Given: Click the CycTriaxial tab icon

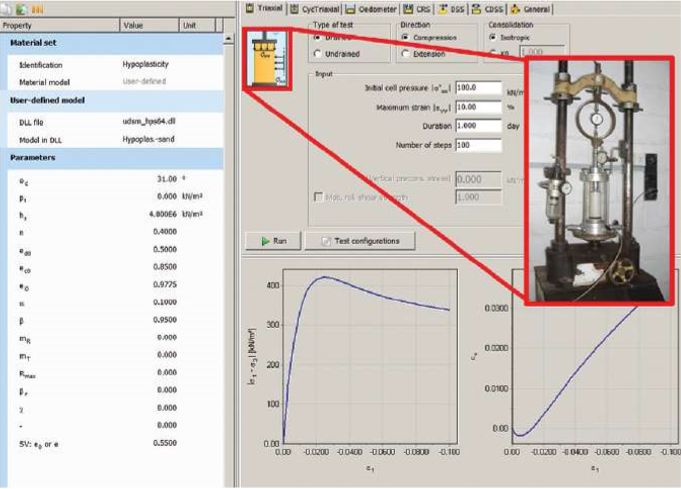Looking at the screenshot, I should (294, 9).
